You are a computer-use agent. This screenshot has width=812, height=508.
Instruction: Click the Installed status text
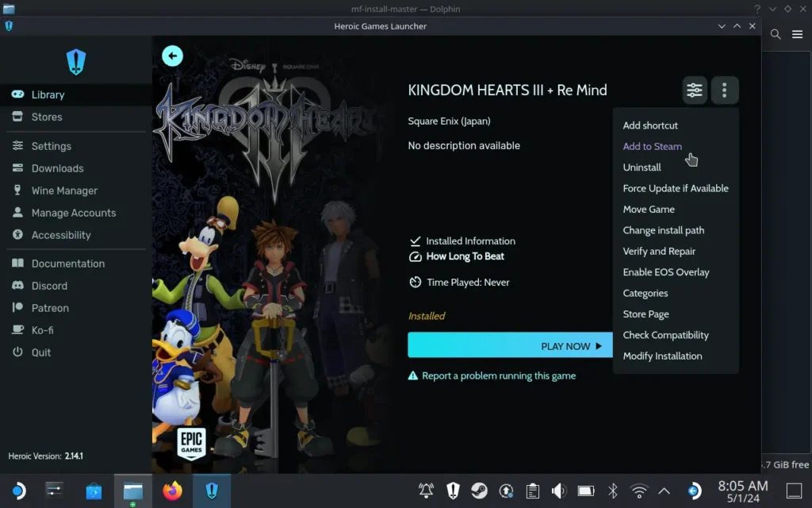click(426, 316)
